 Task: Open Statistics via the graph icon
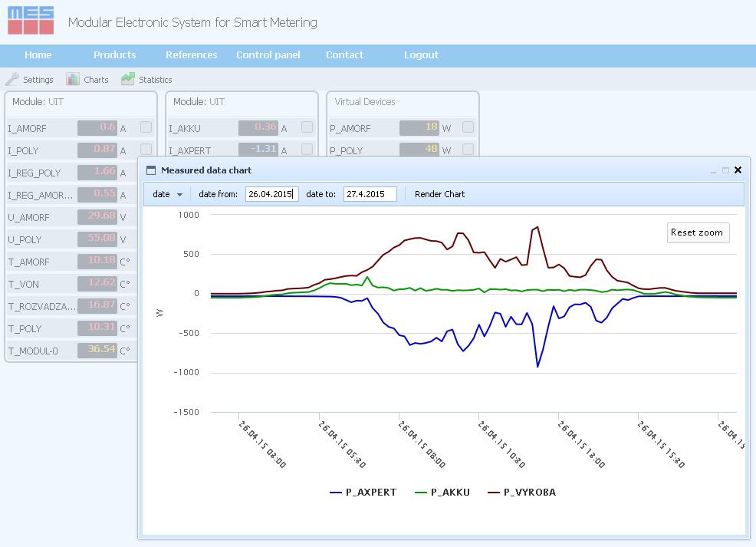127,79
